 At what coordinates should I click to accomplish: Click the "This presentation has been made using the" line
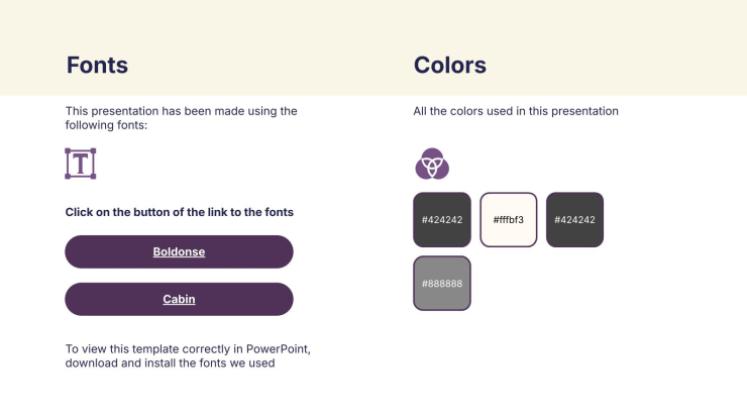pyautogui.click(x=181, y=111)
